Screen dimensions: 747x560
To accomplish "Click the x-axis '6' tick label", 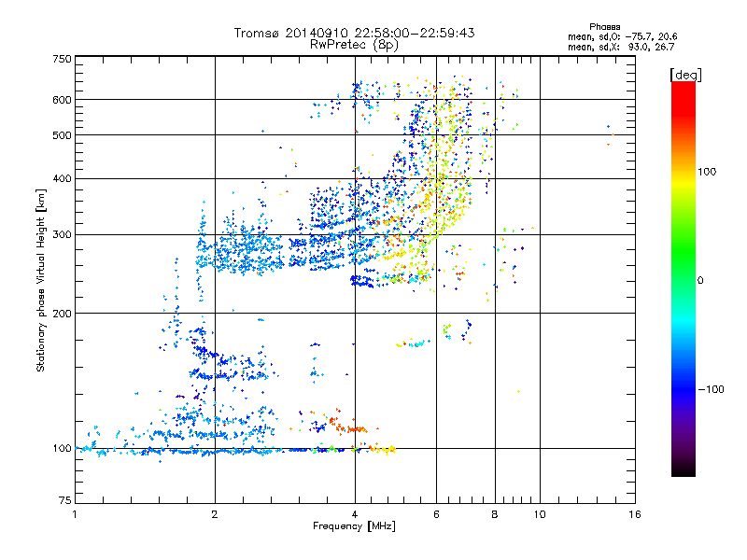I will (x=436, y=514).
